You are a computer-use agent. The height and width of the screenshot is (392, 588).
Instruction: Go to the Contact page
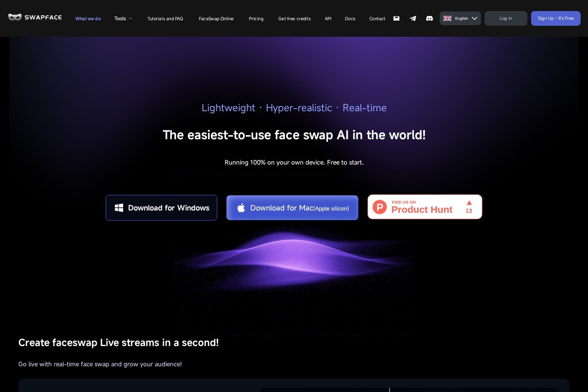tap(377, 19)
